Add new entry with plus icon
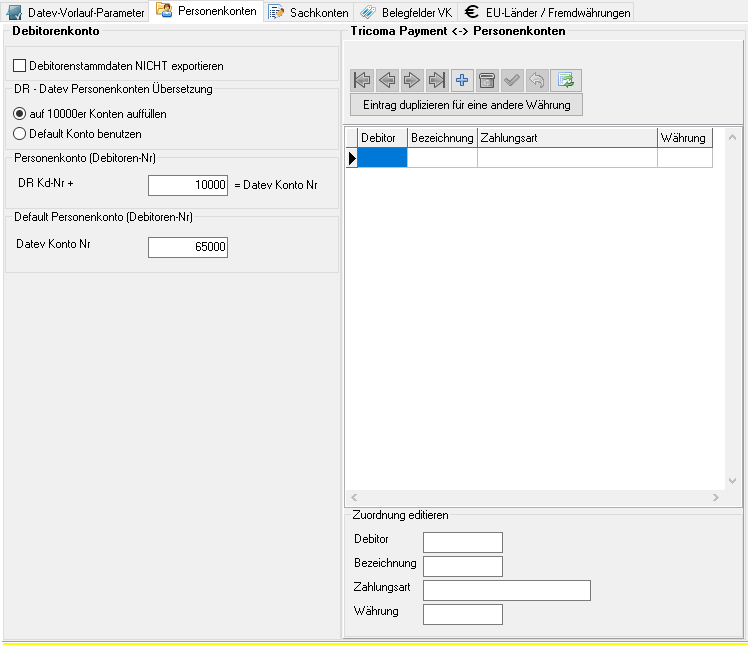748x645 pixels. 462,81
